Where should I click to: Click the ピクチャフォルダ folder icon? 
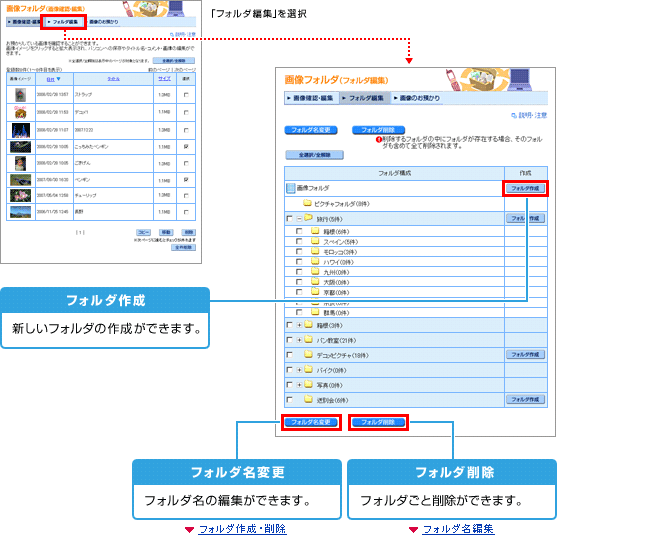(308, 203)
